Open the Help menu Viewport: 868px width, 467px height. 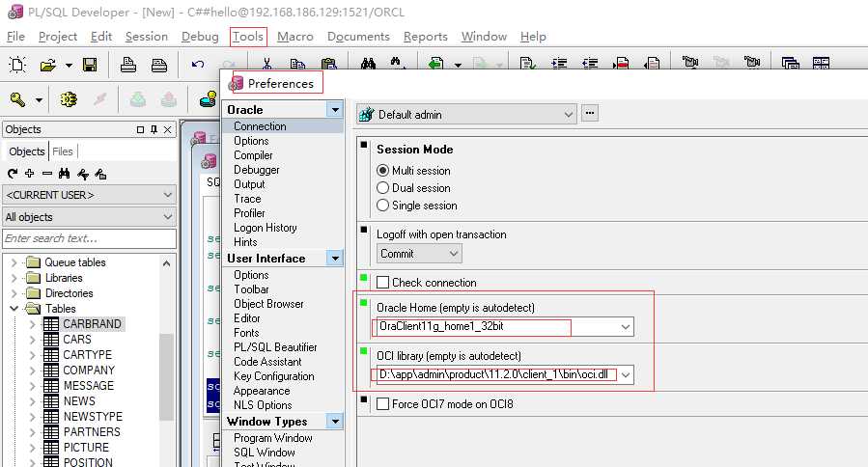tap(533, 37)
